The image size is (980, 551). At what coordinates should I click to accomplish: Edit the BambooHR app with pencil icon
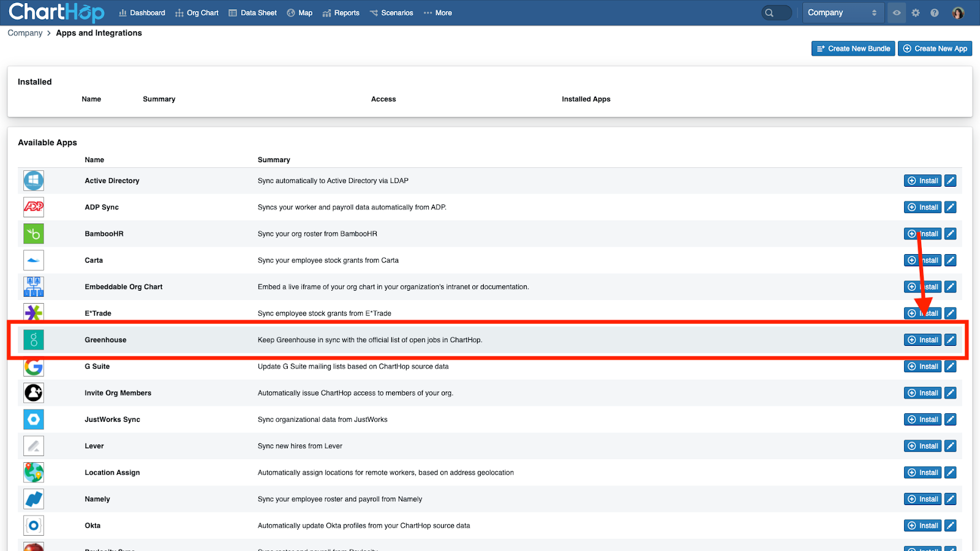click(951, 234)
